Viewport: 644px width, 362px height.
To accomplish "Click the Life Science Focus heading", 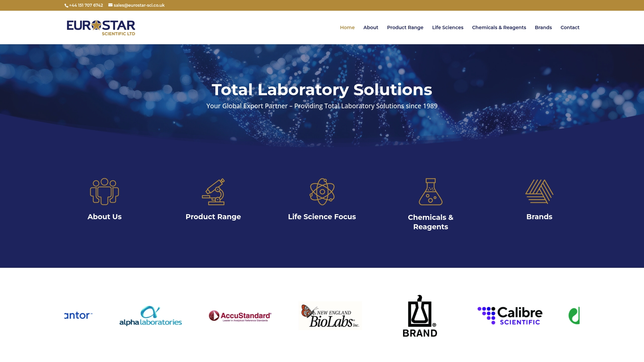I will 322,217.
